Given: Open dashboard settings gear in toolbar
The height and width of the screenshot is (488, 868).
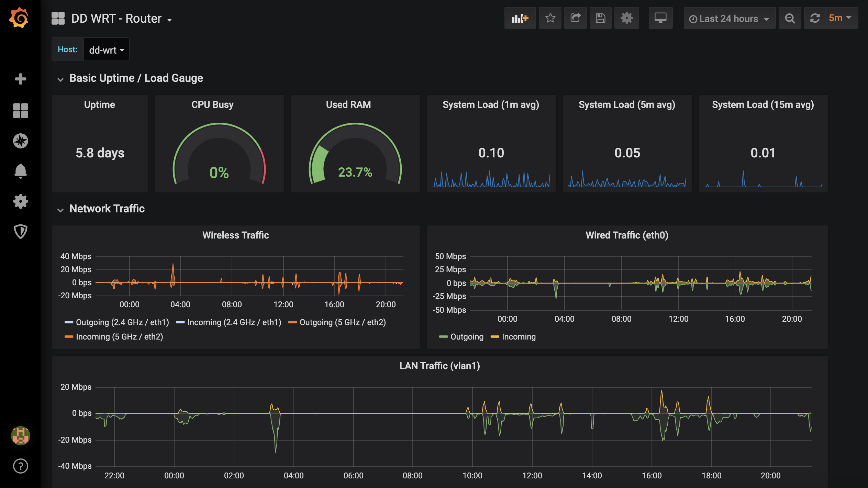Looking at the screenshot, I should (x=626, y=18).
